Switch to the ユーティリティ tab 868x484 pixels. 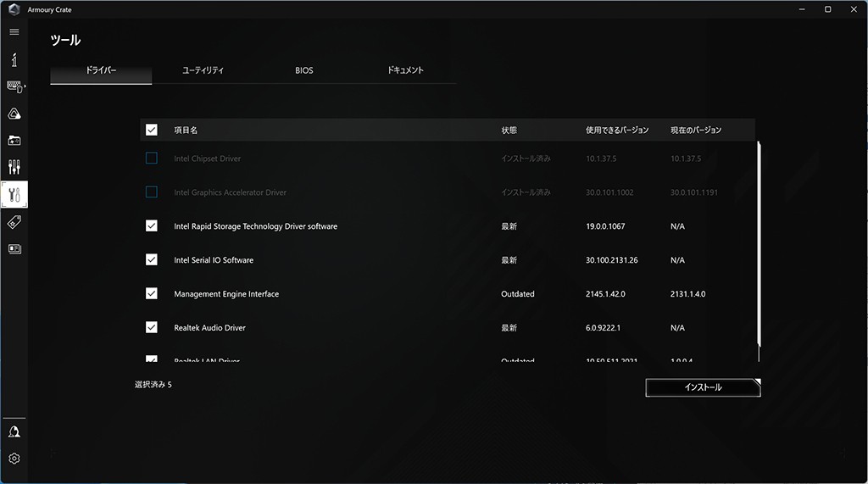[203, 70]
